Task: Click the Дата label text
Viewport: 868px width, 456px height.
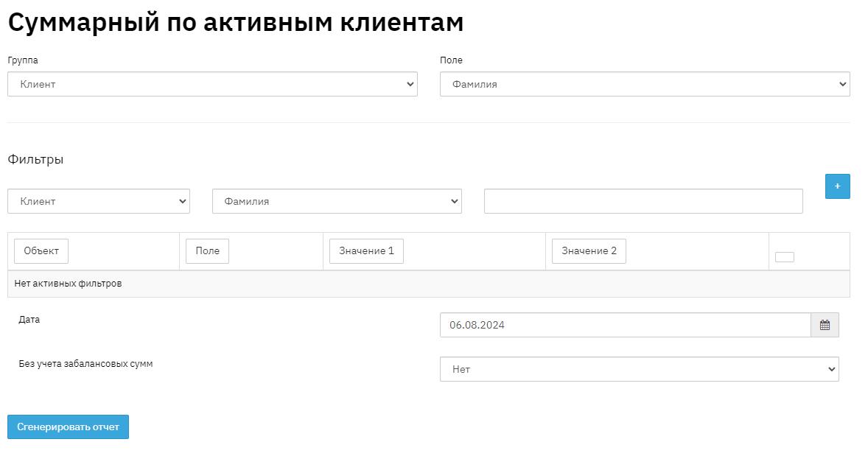Action: click(29, 320)
